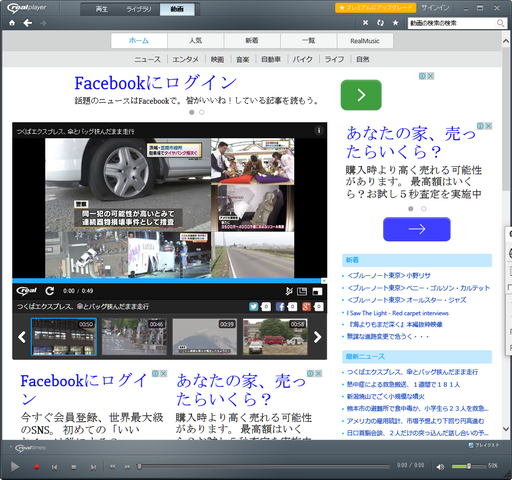Adjust the volume slider knob
This screenshot has height=480, width=512.
(x=469, y=466)
